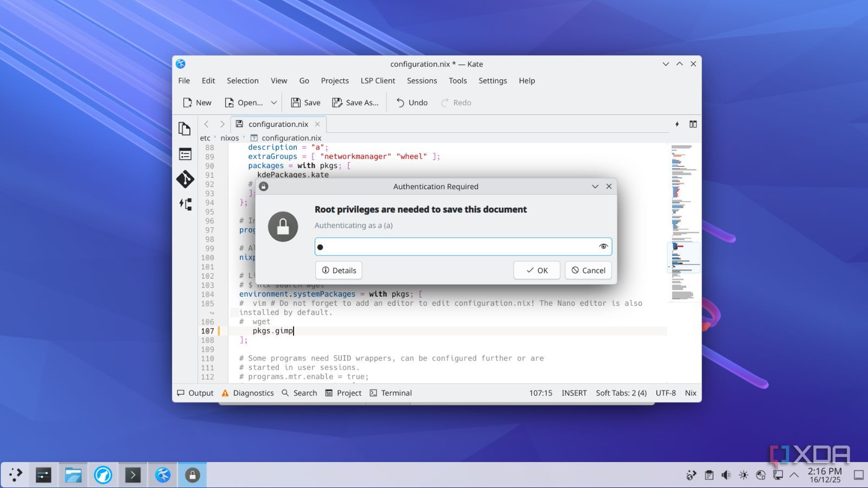Screen dimensions: 868x488
Task: Save the document using the Save toolbar button
Action: [305, 102]
